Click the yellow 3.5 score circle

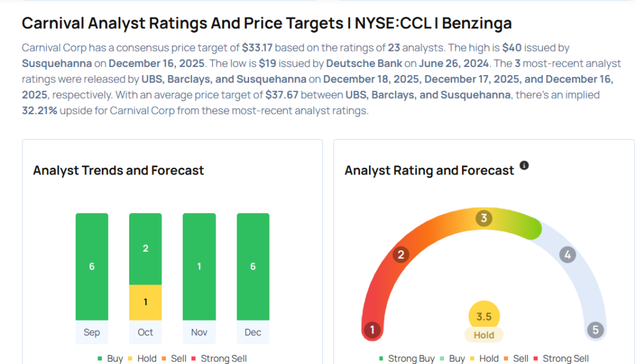[484, 316]
